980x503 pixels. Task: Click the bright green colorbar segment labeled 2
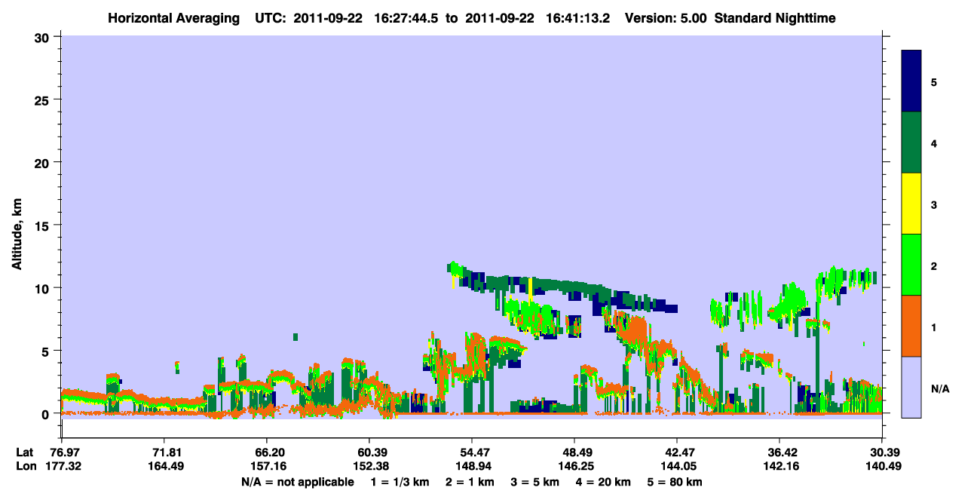pyautogui.click(x=911, y=265)
